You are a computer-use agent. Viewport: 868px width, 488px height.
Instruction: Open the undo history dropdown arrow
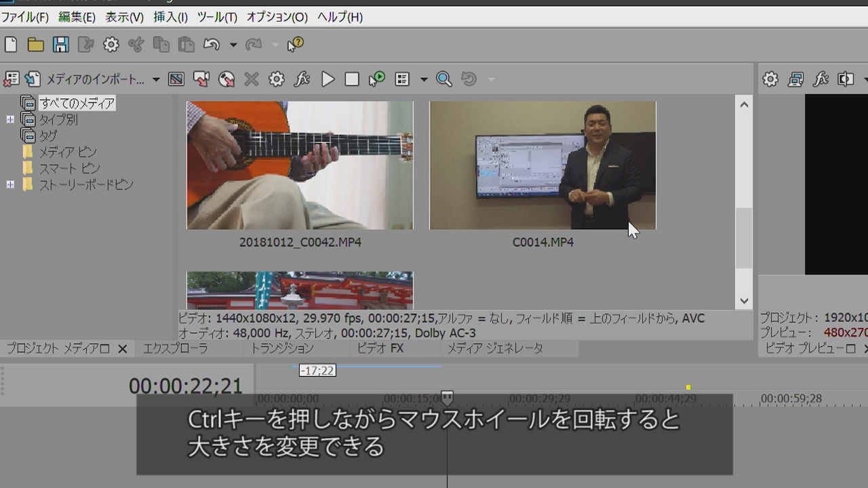pyautogui.click(x=233, y=45)
